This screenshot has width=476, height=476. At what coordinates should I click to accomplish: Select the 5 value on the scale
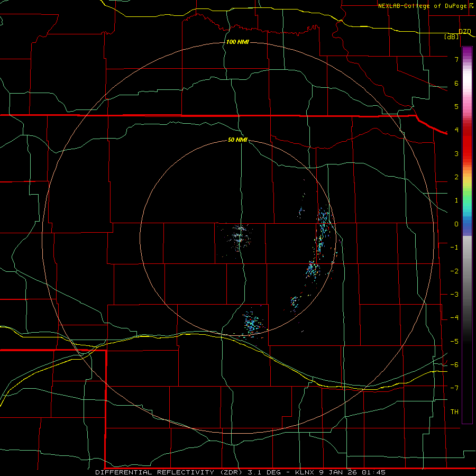point(456,106)
